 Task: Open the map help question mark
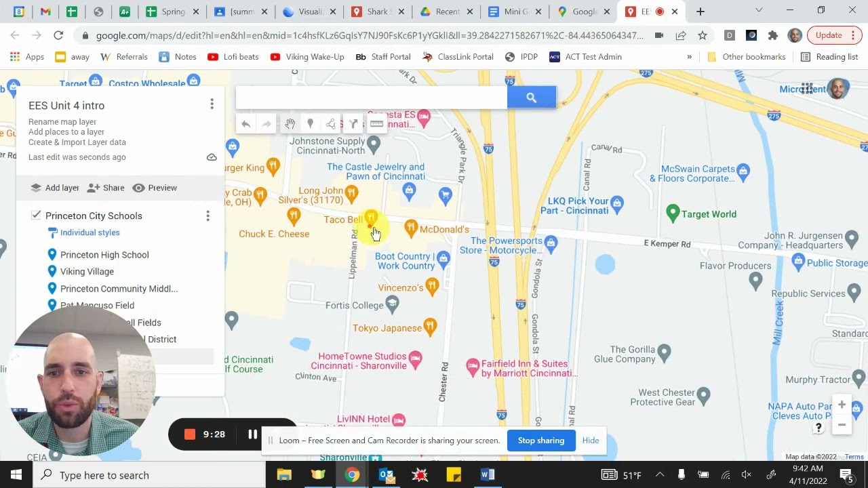[x=818, y=428]
